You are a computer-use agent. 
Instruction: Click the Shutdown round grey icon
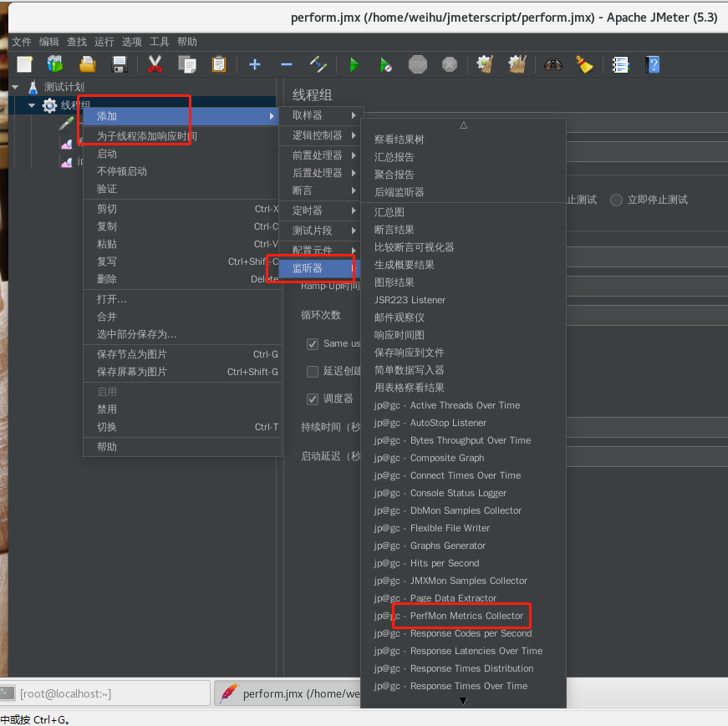click(x=449, y=64)
